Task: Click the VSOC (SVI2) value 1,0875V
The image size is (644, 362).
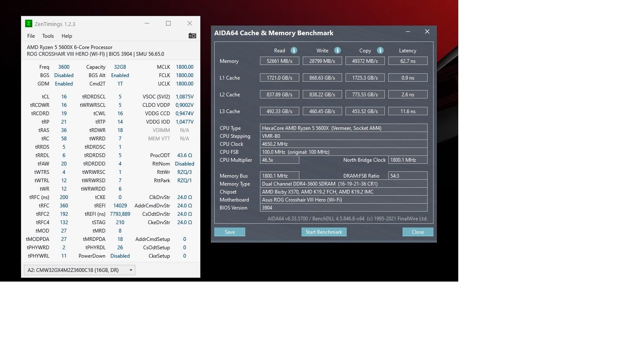Action: point(184,97)
